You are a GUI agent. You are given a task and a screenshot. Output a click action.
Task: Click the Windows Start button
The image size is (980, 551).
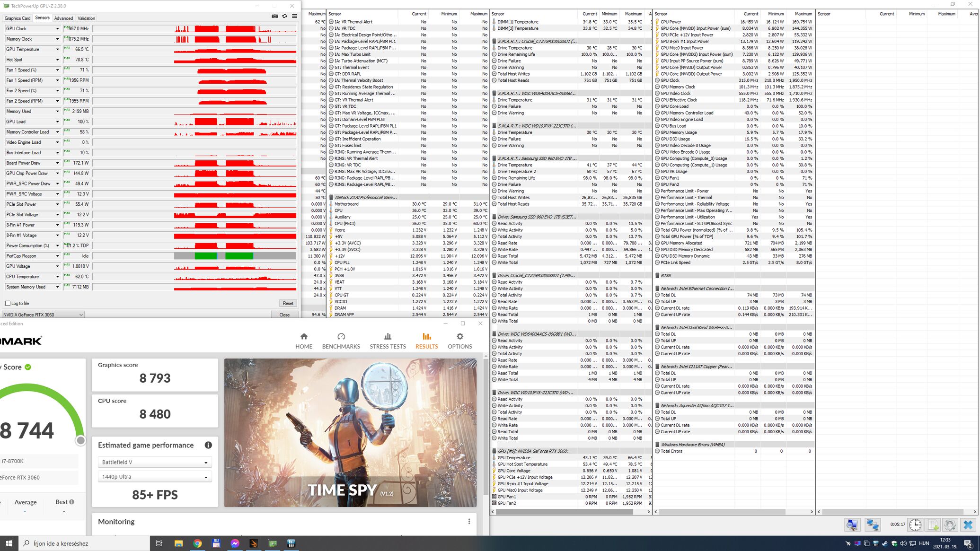[9, 543]
